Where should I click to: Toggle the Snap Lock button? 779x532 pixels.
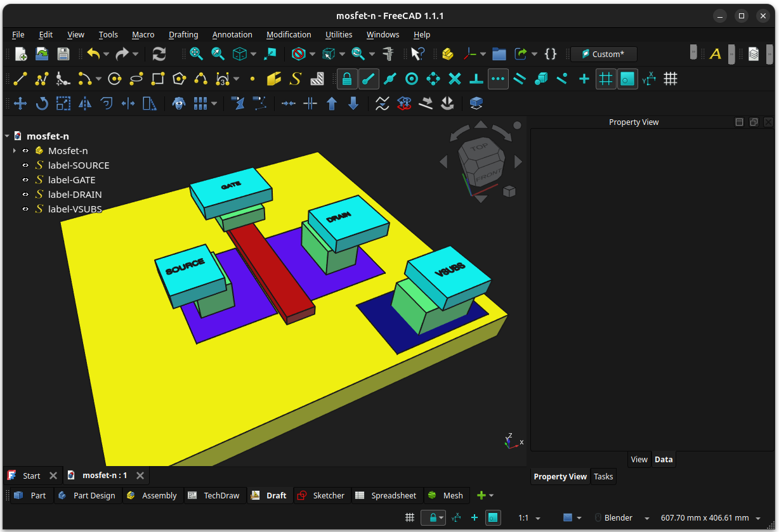coord(347,79)
